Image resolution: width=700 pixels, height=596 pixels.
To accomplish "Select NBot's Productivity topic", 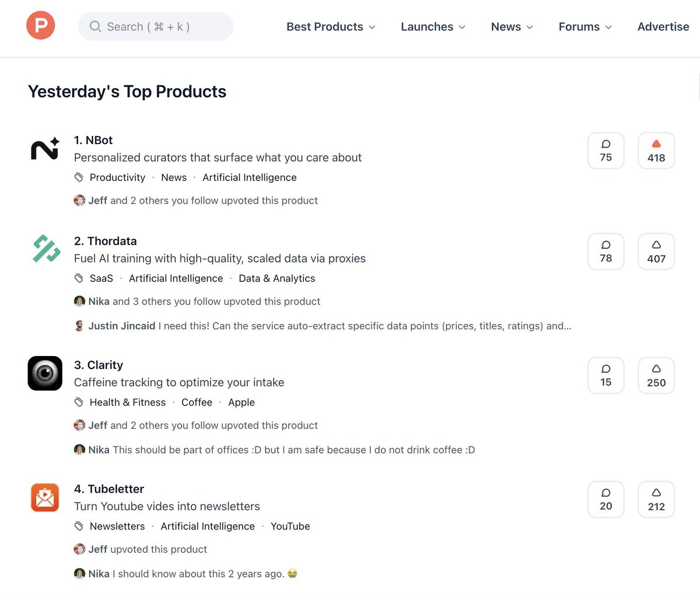I will 117,177.
